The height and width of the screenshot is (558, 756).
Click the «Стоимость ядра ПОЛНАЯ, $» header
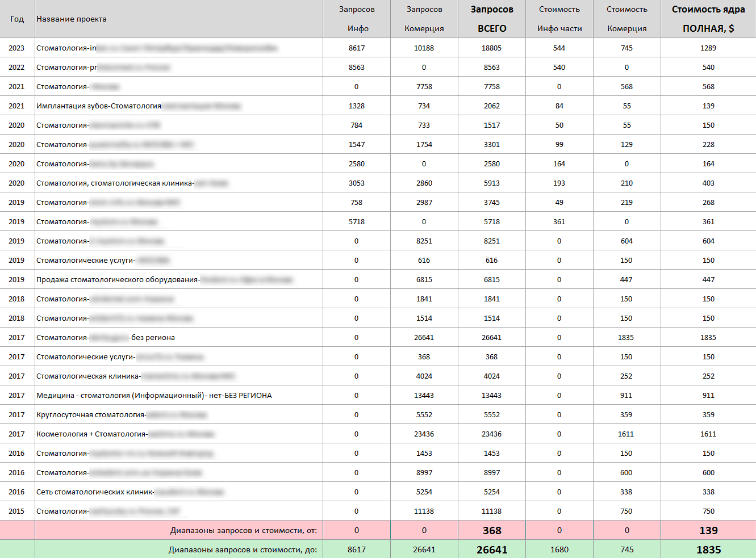[708, 18]
